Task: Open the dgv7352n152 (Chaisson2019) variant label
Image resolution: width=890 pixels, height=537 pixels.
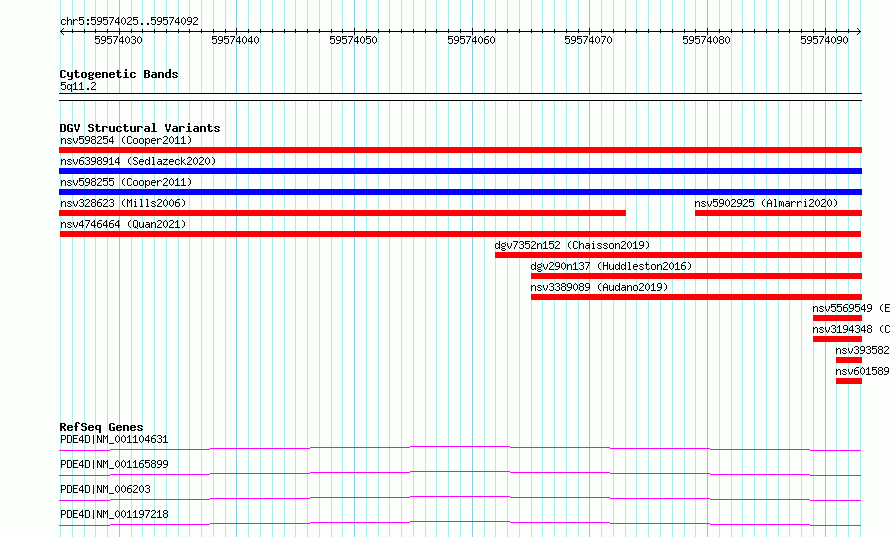Action: point(572,245)
